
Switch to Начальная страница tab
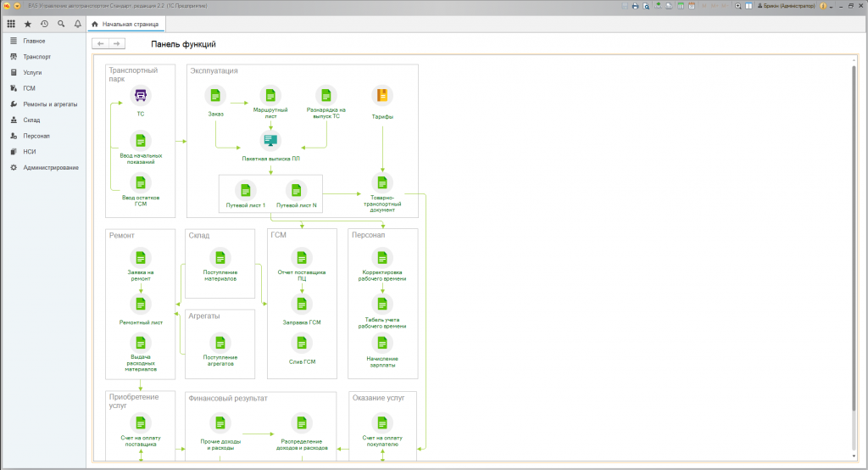[125, 24]
